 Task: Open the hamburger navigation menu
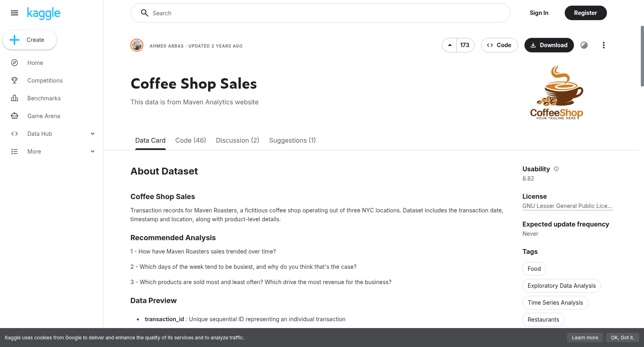click(x=14, y=13)
